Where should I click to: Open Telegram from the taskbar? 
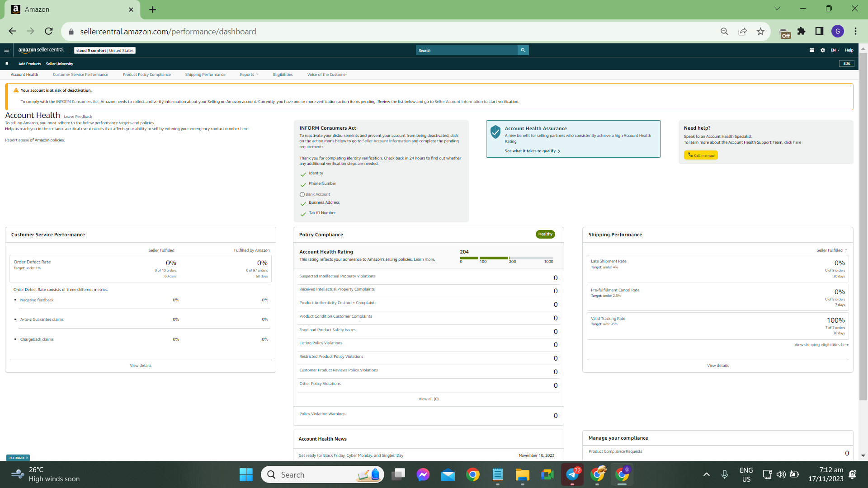pyautogui.click(x=572, y=474)
